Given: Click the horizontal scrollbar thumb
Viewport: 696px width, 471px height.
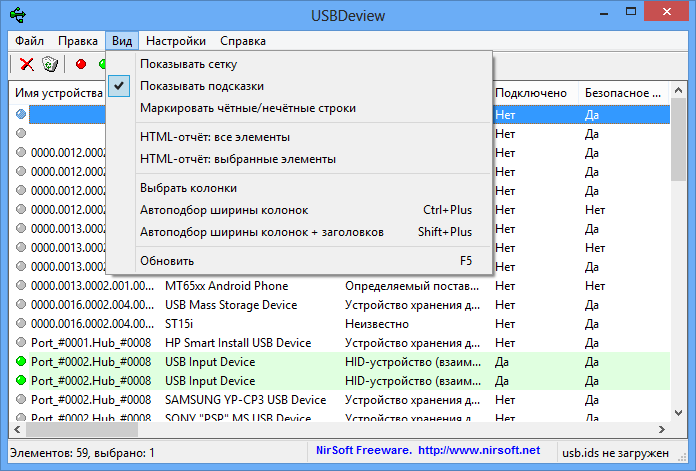Looking at the screenshot, I should pos(82,429).
